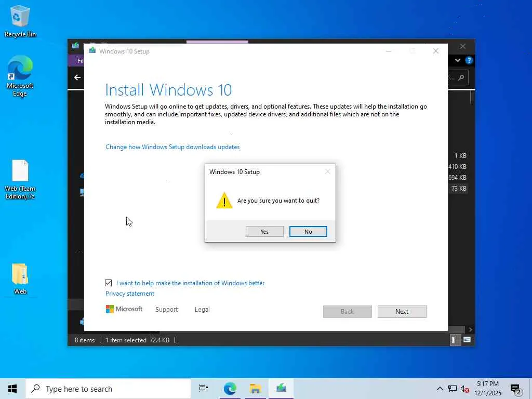Open Task View from the taskbar
This screenshot has width=532, height=399.
pyautogui.click(x=203, y=389)
